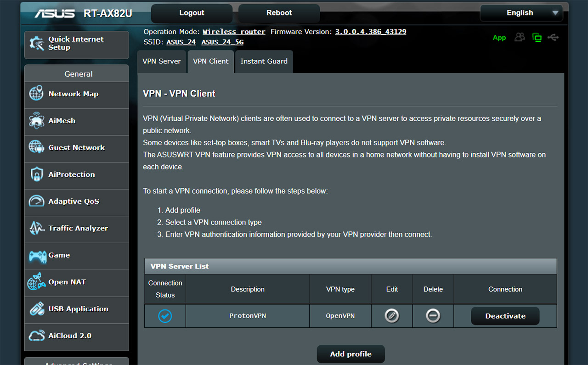This screenshot has height=365, width=588.
Task: Click the ProtonVPN description cell
Action: pyautogui.click(x=248, y=316)
